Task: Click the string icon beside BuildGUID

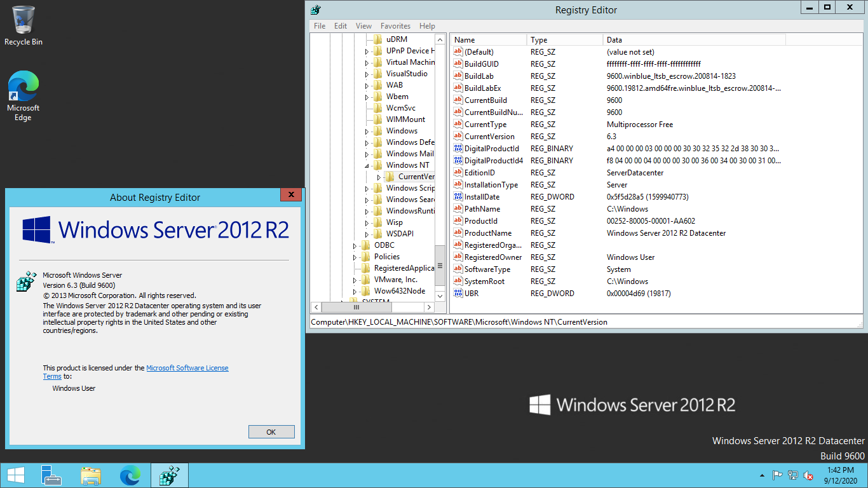Action: [458, 64]
